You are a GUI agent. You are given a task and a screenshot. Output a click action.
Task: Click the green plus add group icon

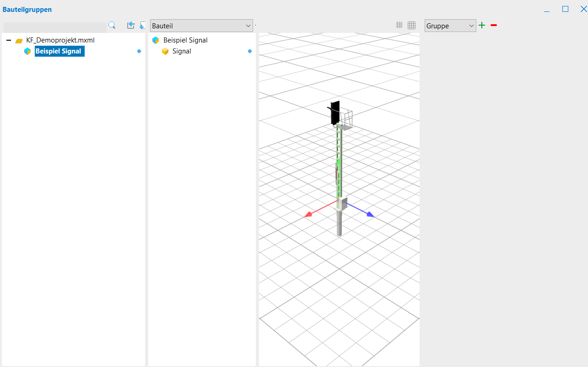click(481, 25)
